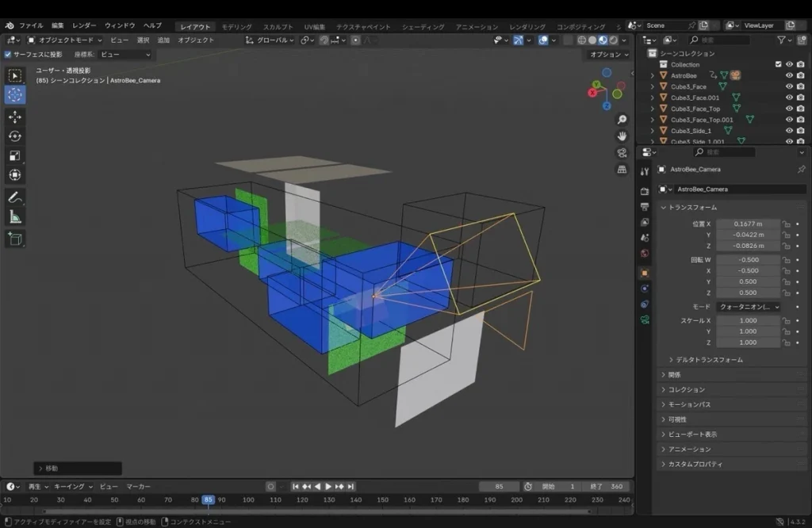
Task: Open the rotation mode クォータニオン dropdown
Action: (749, 307)
